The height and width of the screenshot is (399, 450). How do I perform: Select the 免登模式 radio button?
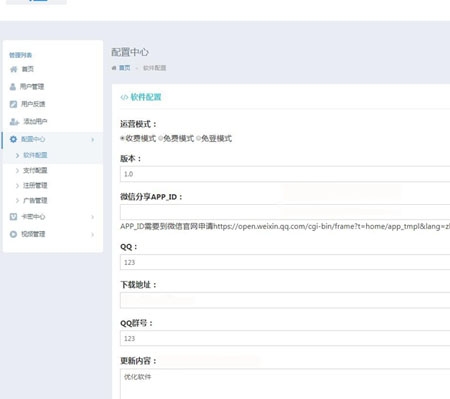click(x=198, y=138)
